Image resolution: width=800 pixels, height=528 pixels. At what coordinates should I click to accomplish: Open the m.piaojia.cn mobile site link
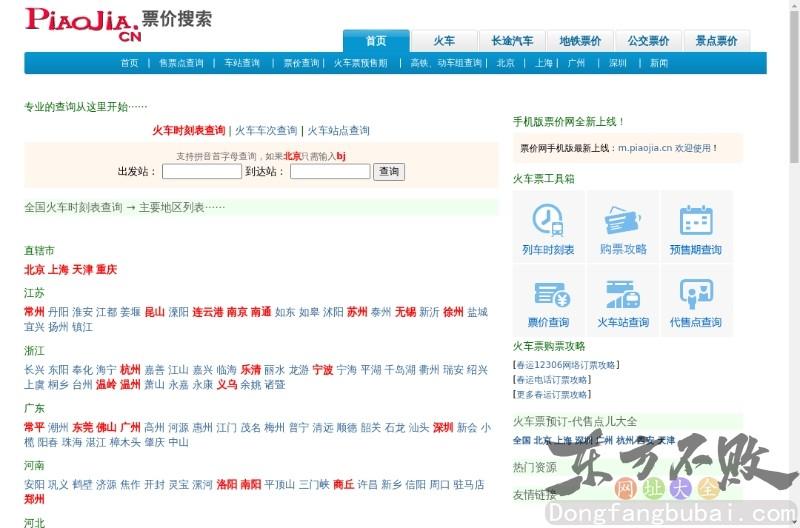(x=645, y=148)
